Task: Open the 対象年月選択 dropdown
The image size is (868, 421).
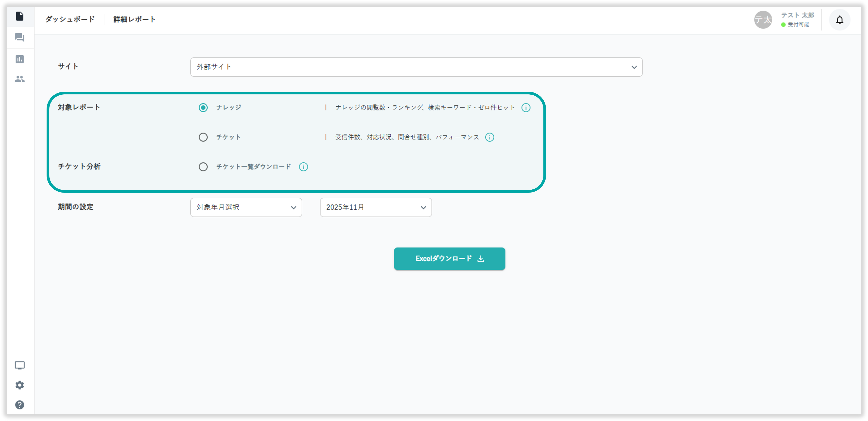Action: point(246,207)
